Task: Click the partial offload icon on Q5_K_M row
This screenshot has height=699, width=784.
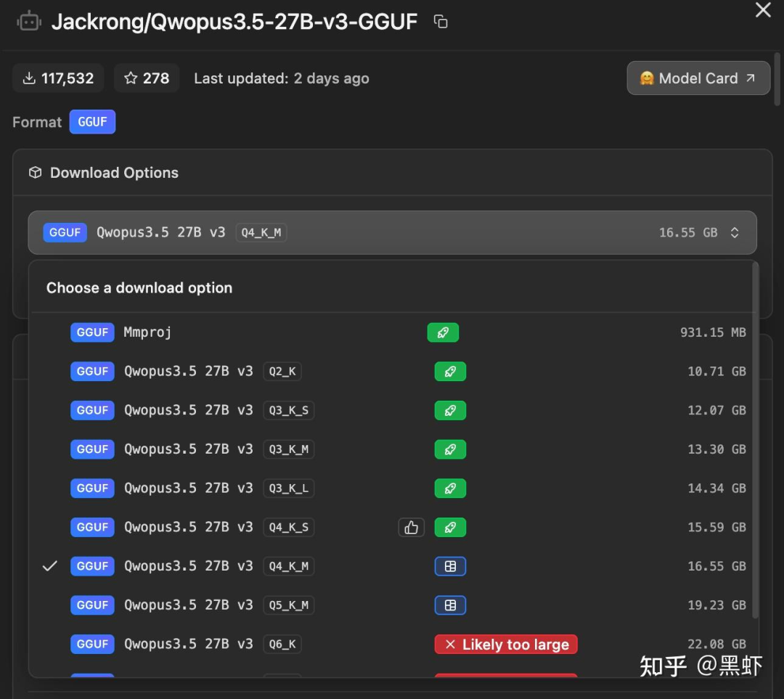Action: click(x=450, y=605)
